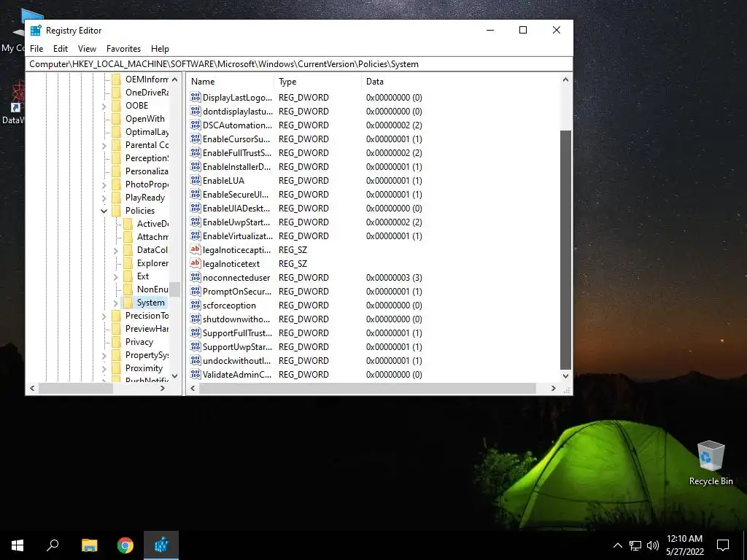Click the values pane horizontal scrollbar thumb
Screen dimensions: 747x560
(x=368, y=389)
